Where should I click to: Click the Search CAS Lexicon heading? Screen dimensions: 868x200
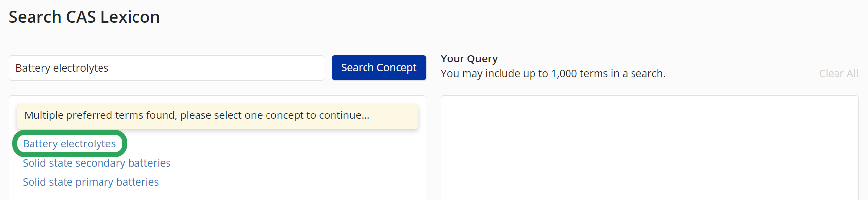(x=84, y=17)
